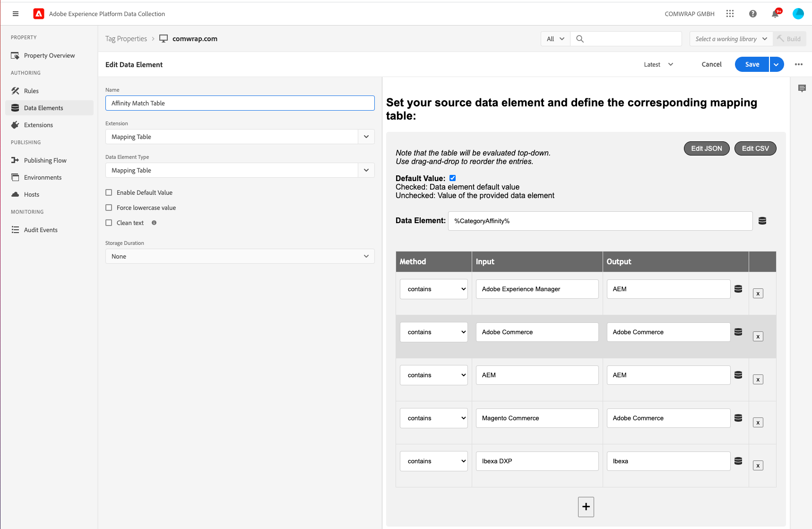The width and height of the screenshot is (812, 529).
Task: Open Rules in the sidebar
Action: [49, 91]
